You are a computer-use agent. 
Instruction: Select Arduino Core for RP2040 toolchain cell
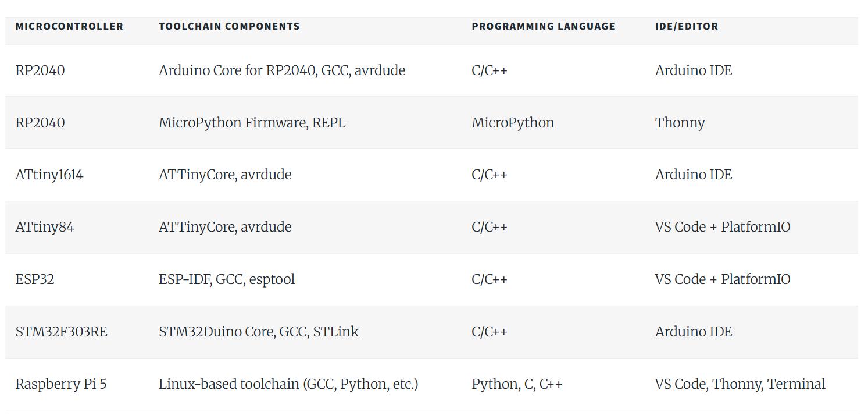282,70
